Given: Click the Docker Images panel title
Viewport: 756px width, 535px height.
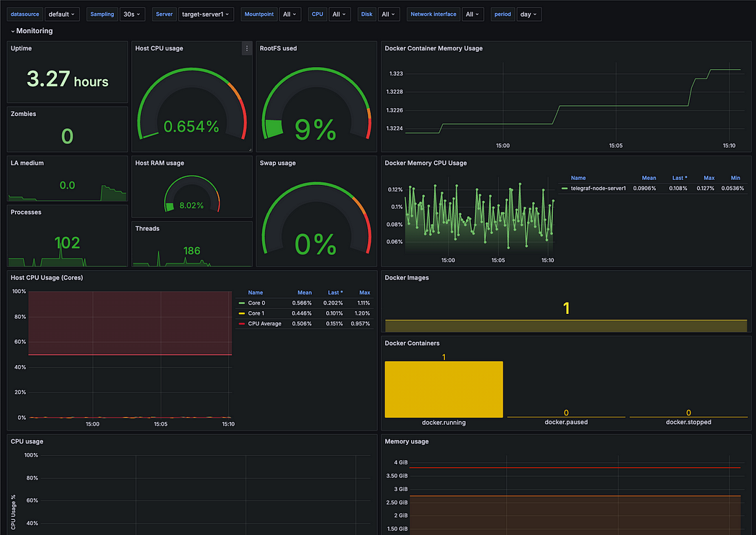Looking at the screenshot, I should 407,278.
